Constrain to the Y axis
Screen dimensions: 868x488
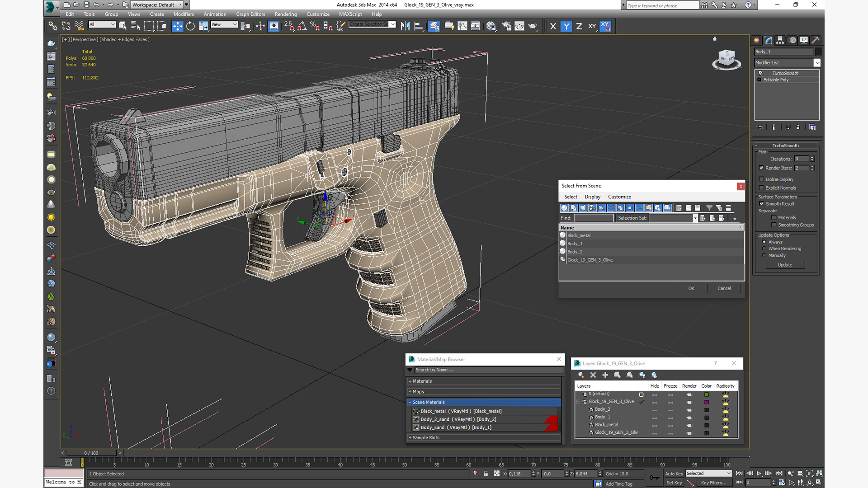pyautogui.click(x=566, y=26)
